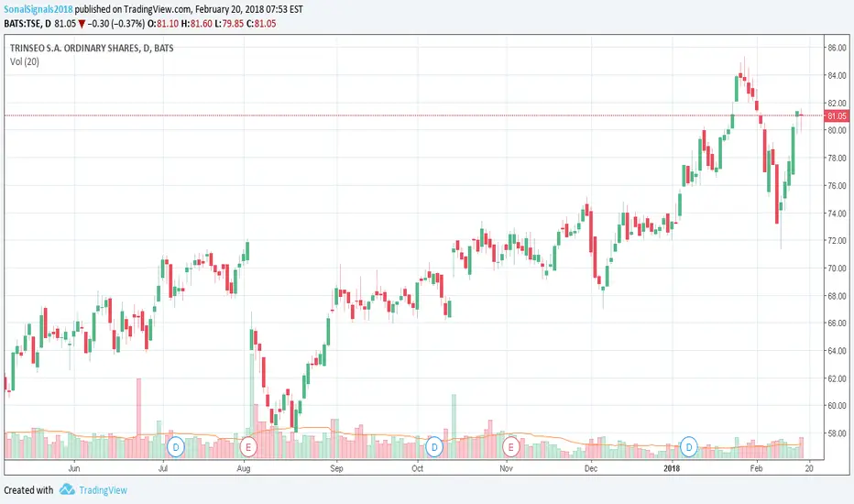Click the 76.00 price axis label

coord(838,186)
